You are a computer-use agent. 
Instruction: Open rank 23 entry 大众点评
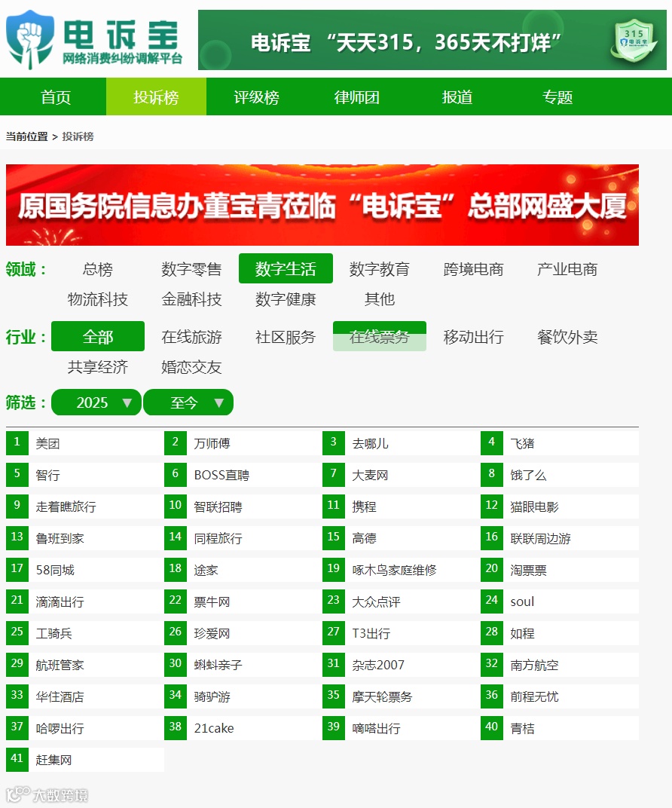click(401, 601)
